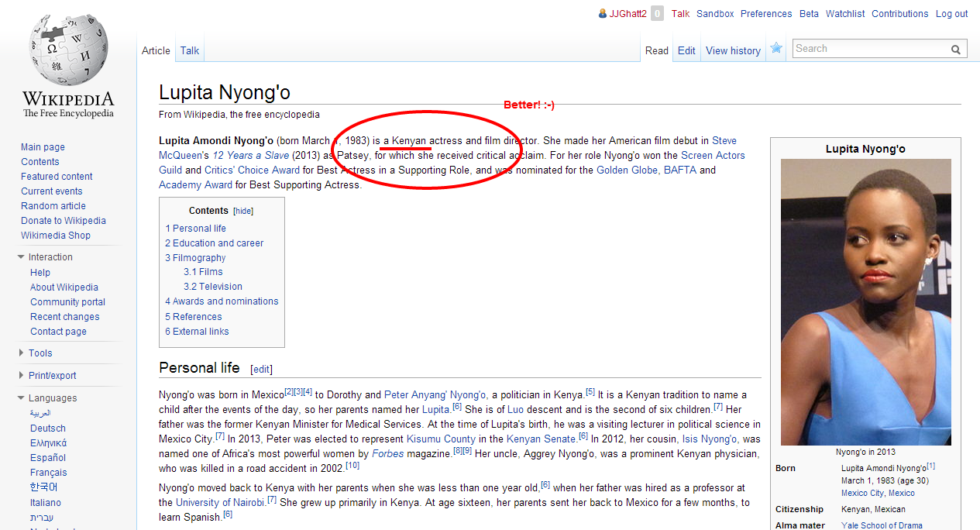This screenshot has height=530, width=980.
Task: Open the Academy Award link
Action: [x=195, y=185]
